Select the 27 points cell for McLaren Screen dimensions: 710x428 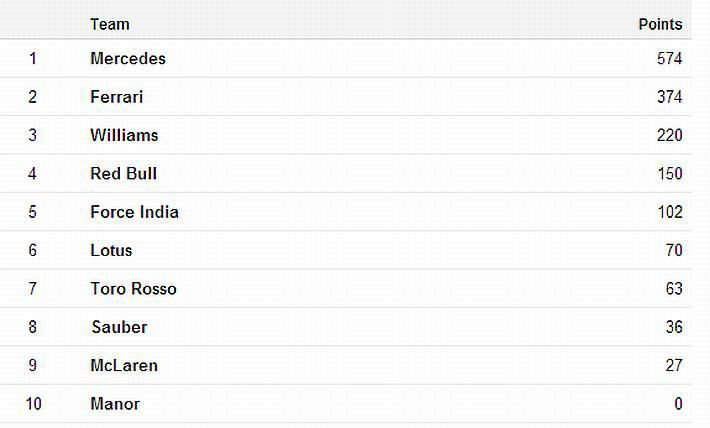[x=673, y=366]
